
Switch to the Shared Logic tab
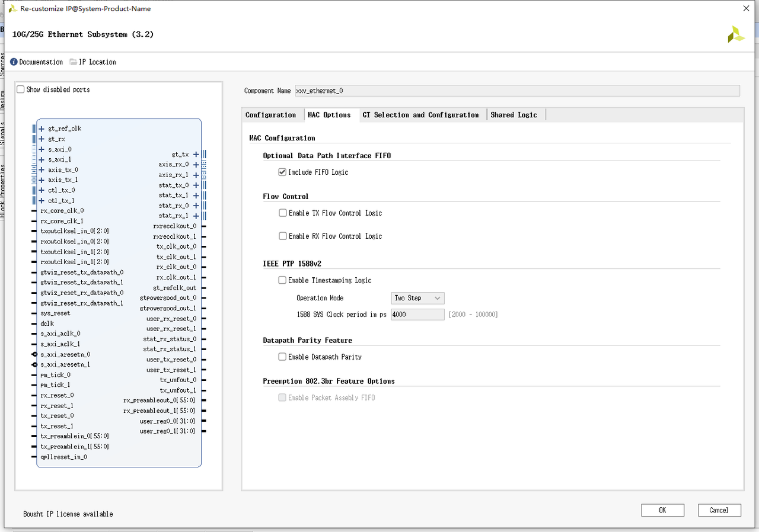tap(514, 115)
